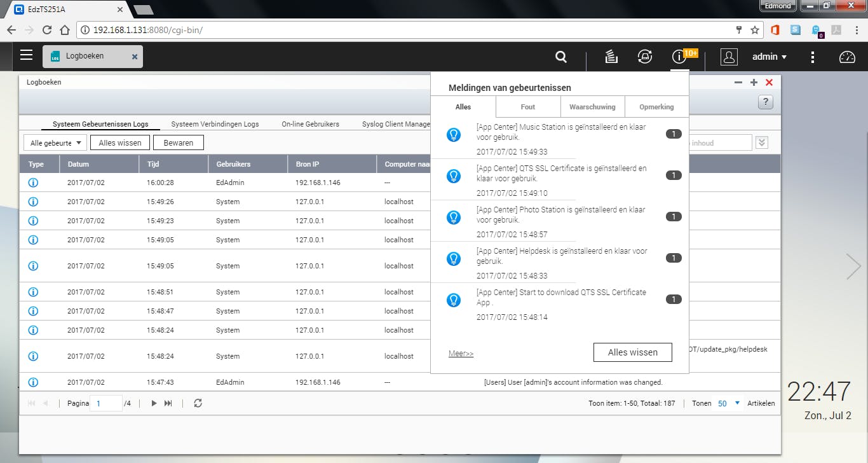Screen dimensions: 868x463
Task: Click the 15:49:23 time cell
Action: pyautogui.click(x=159, y=221)
